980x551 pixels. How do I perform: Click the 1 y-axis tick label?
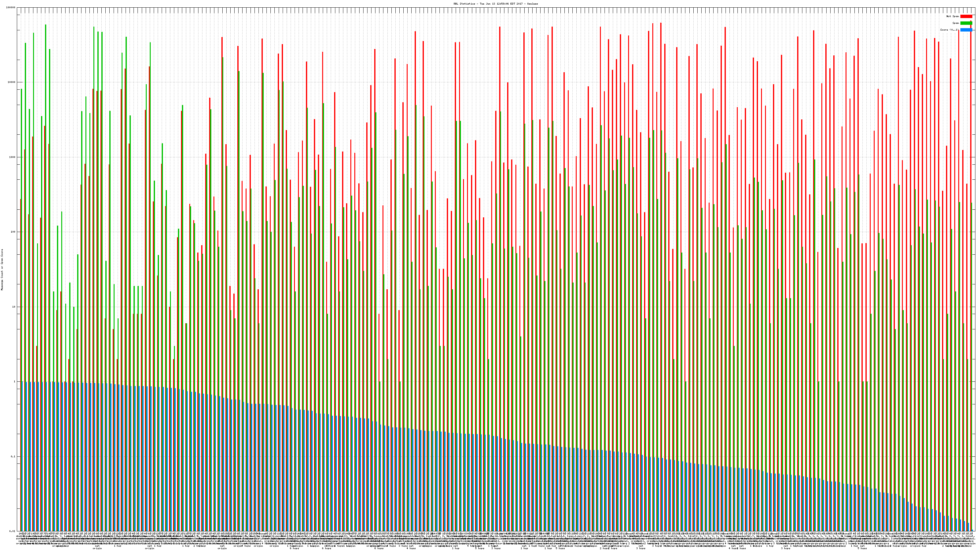point(14,382)
